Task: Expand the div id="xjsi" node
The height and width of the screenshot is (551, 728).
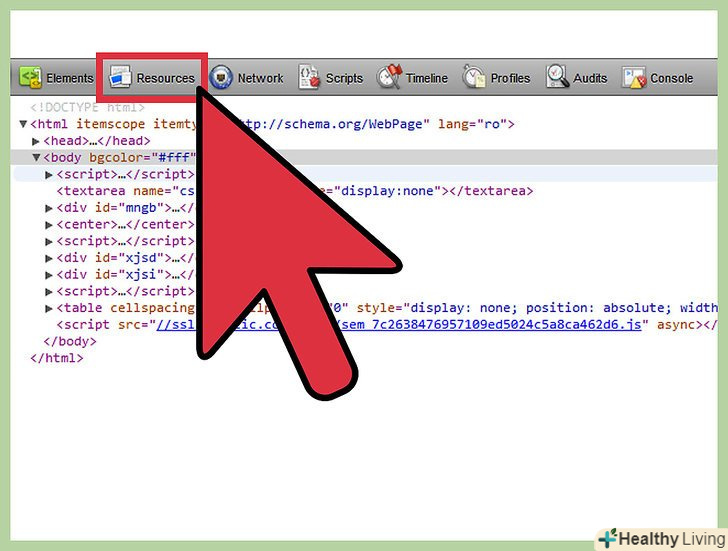Action: (x=49, y=275)
